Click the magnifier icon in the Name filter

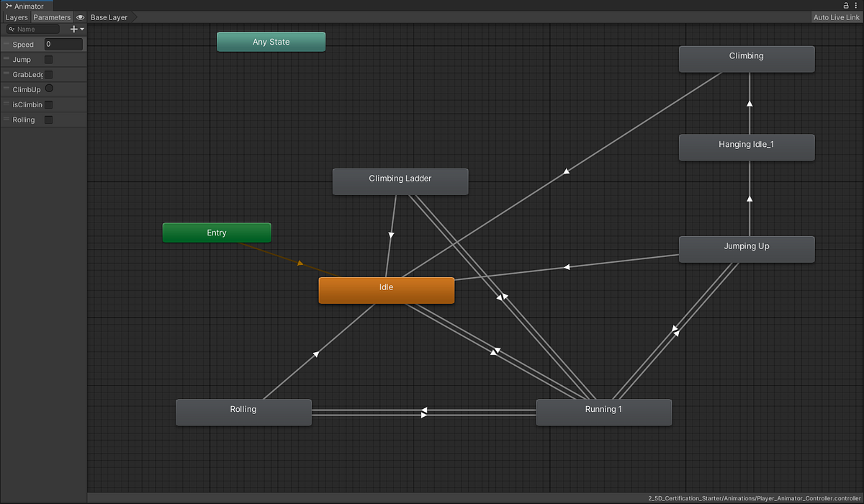[12, 29]
